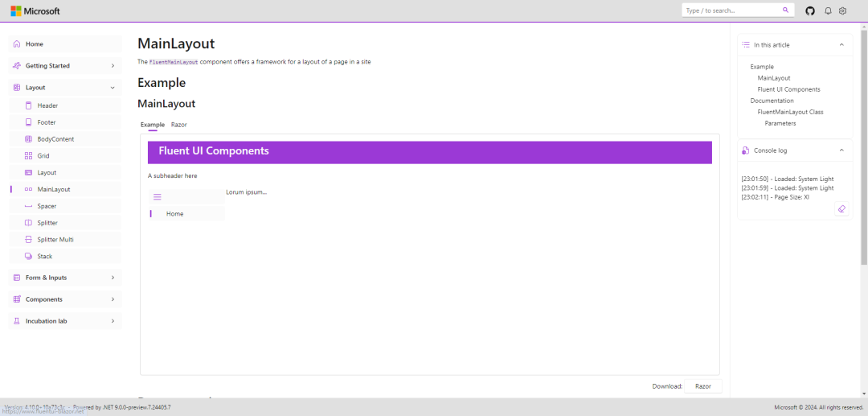Toggle the hamburger menu in example
868x416 pixels.
coord(158,196)
